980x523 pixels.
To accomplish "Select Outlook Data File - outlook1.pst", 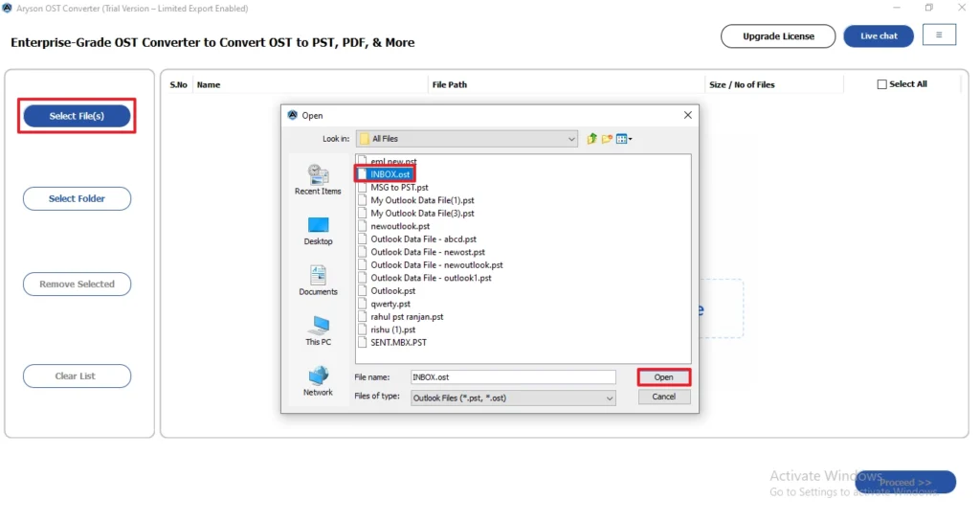I will pos(431,278).
